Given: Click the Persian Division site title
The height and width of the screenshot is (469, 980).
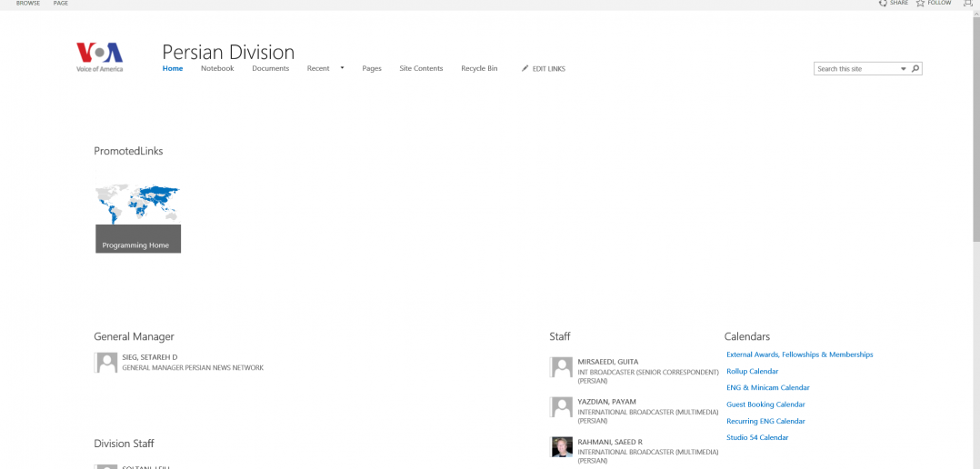Looking at the screenshot, I should [228, 52].
